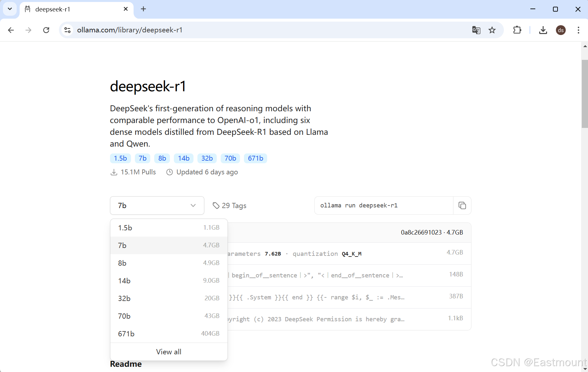The image size is (588, 372).
Task: Click the Readme heading
Action: coord(126,364)
